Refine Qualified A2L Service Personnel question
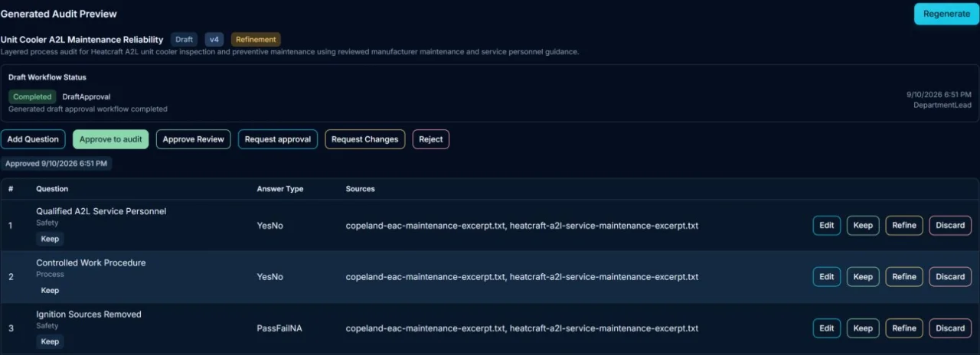Screen dimensions: 980x355 904,226
